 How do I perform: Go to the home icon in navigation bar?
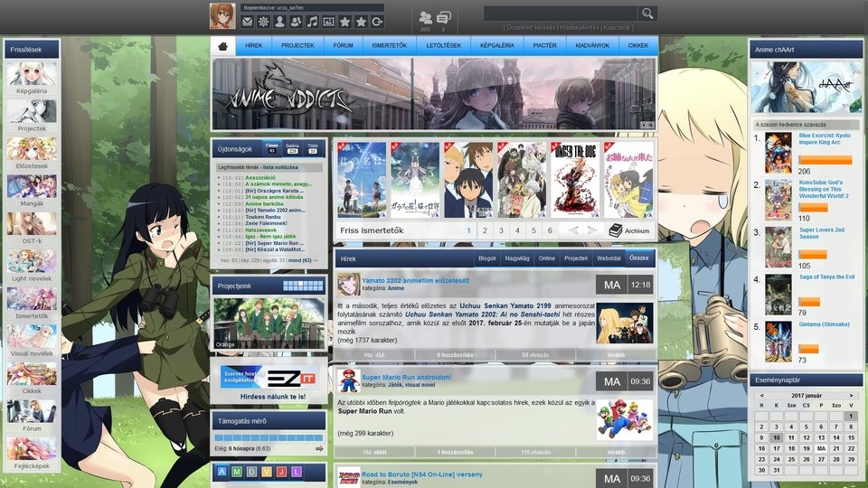tap(223, 46)
